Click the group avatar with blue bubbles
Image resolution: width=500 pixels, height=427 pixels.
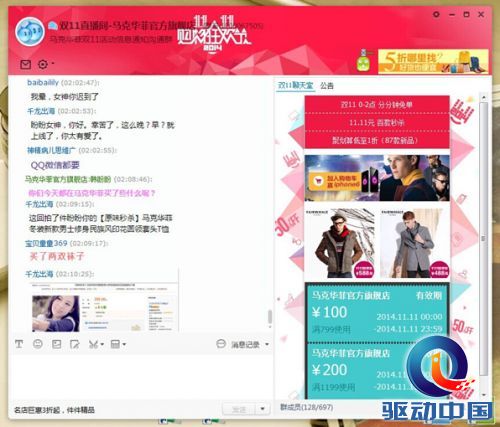tap(30, 32)
